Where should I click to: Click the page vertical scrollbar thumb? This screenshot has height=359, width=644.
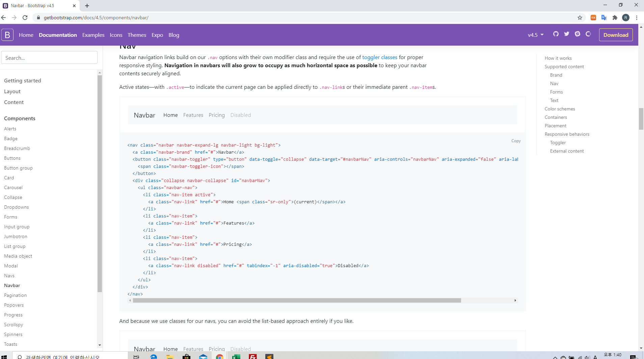tap(641, 119)
